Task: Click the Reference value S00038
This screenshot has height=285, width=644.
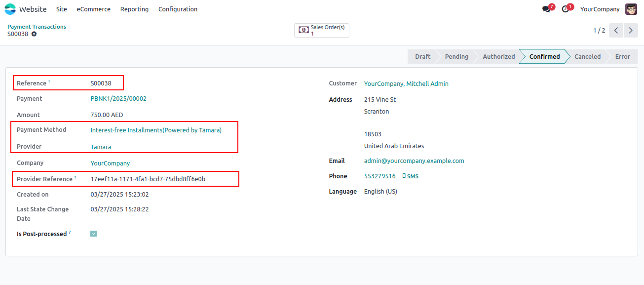Action: coord(101,83)
